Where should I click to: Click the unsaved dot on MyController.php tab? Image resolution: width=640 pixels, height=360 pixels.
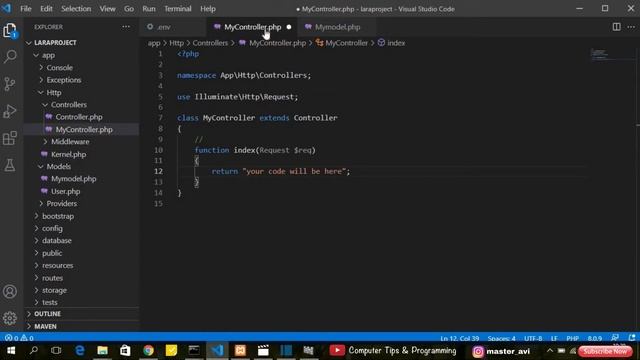click(289, 27)
